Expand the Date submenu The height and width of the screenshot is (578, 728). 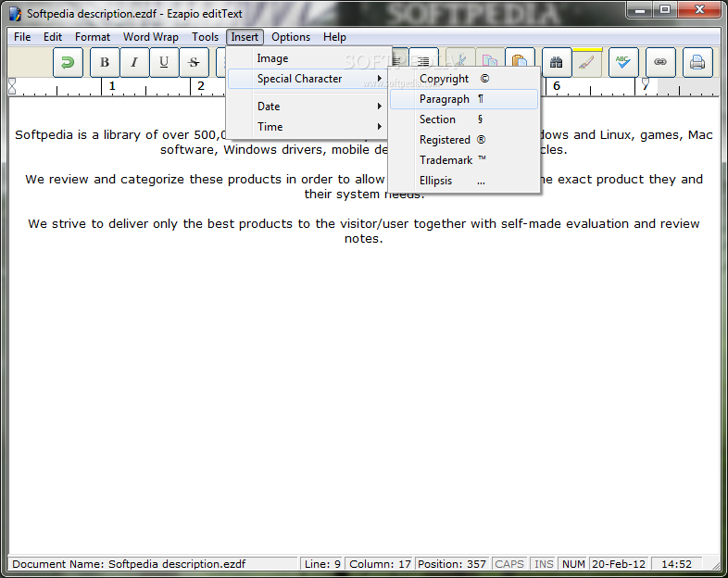[308, 107]
